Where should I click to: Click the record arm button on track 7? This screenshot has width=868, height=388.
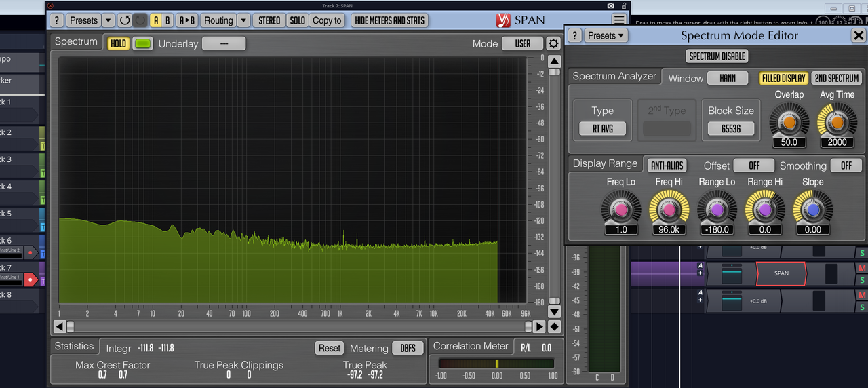pyautogui.click(x=30, y=279)
